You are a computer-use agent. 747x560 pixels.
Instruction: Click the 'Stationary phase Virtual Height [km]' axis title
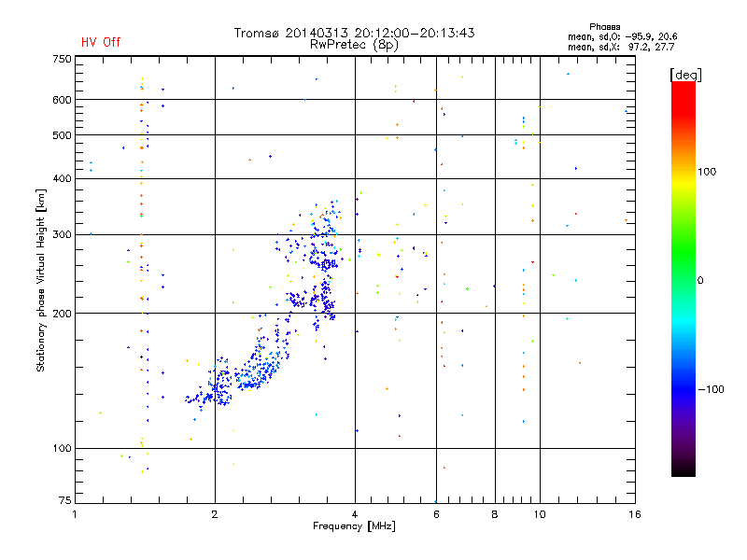41,280
